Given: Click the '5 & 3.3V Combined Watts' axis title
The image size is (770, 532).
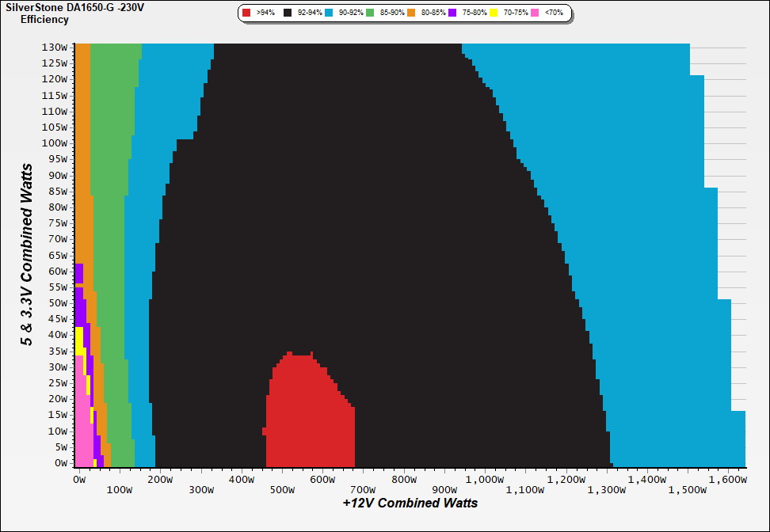Looking at the screenshot, I should (x=27, y=254).
